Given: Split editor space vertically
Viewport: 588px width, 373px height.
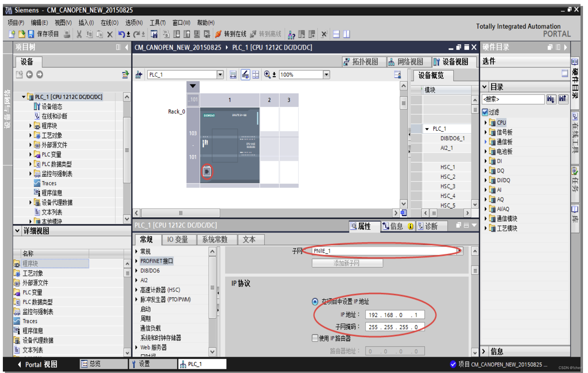Looking at the screenshot, I should click(x=346, y=34).
